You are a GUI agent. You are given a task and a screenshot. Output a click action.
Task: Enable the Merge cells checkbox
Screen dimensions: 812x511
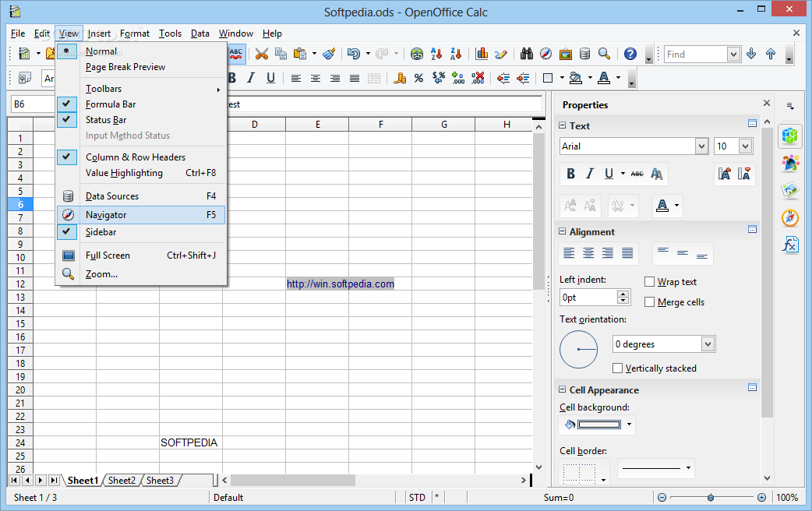[649, 301]
